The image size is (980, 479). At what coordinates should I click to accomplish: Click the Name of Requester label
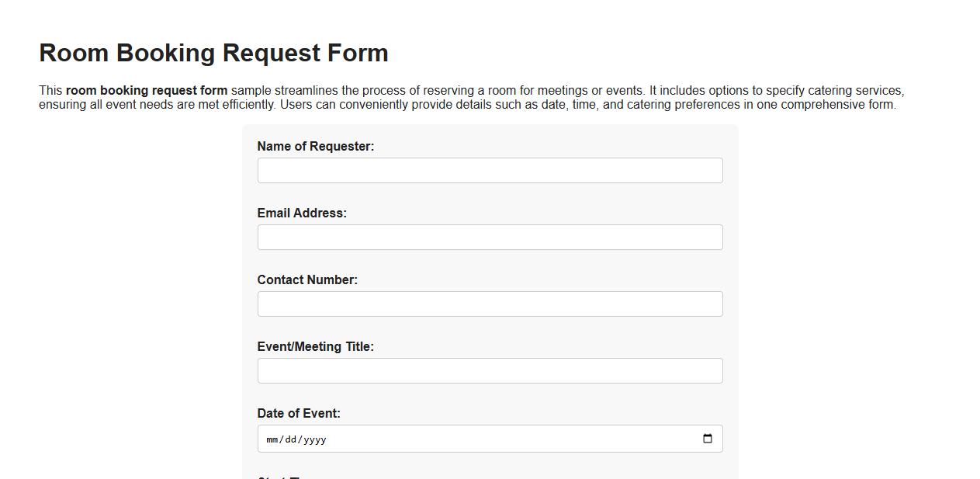point(315,146)
